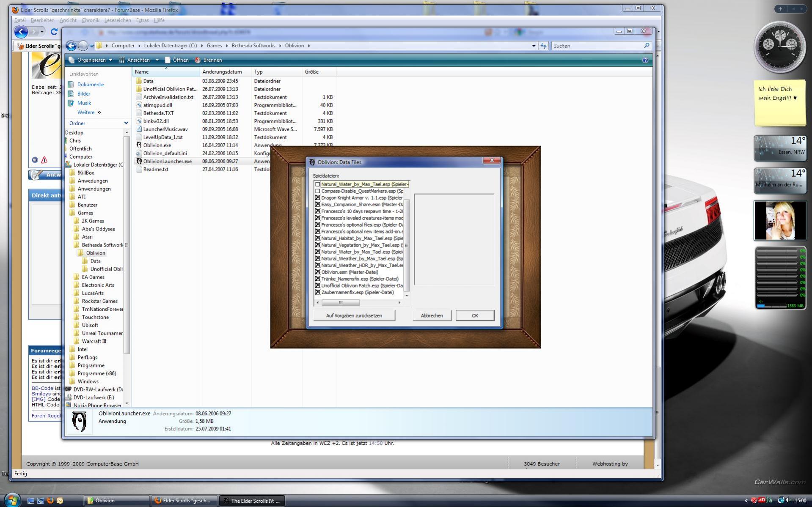Uncheck Dragon Knight Armor v. 1.1.esp
Screen dimensions: 812x507
(317, 198)
